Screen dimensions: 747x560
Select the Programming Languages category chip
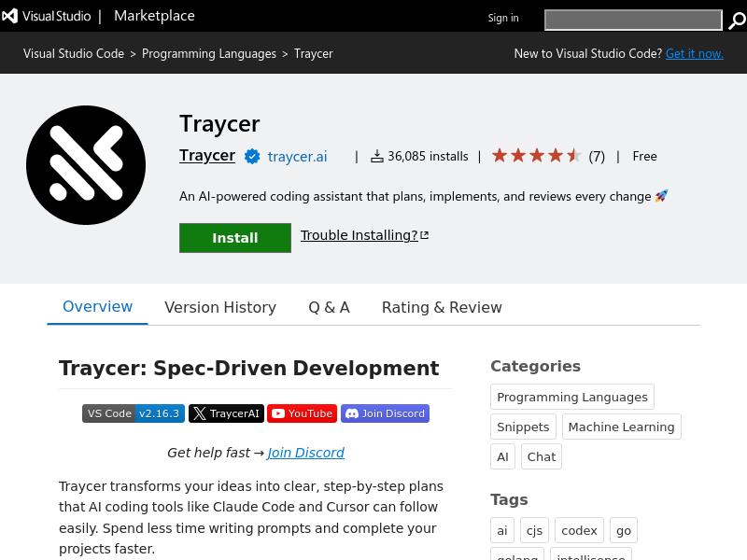pos(572,397)
